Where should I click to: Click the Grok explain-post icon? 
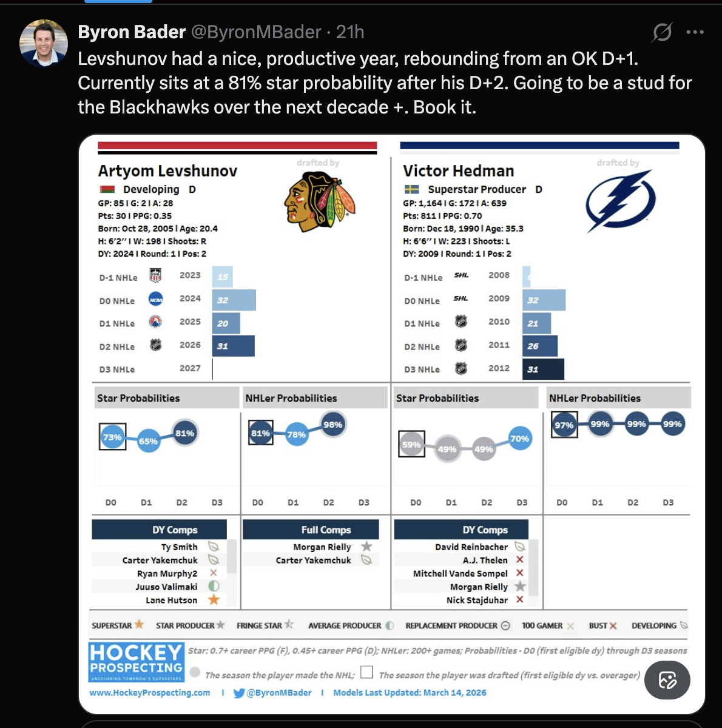(662, 32)
